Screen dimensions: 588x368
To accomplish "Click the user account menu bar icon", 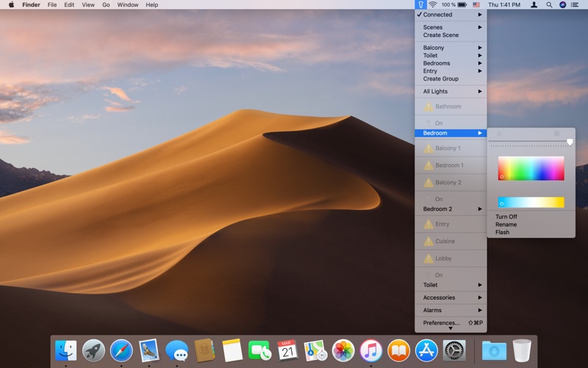I will 534,5.
